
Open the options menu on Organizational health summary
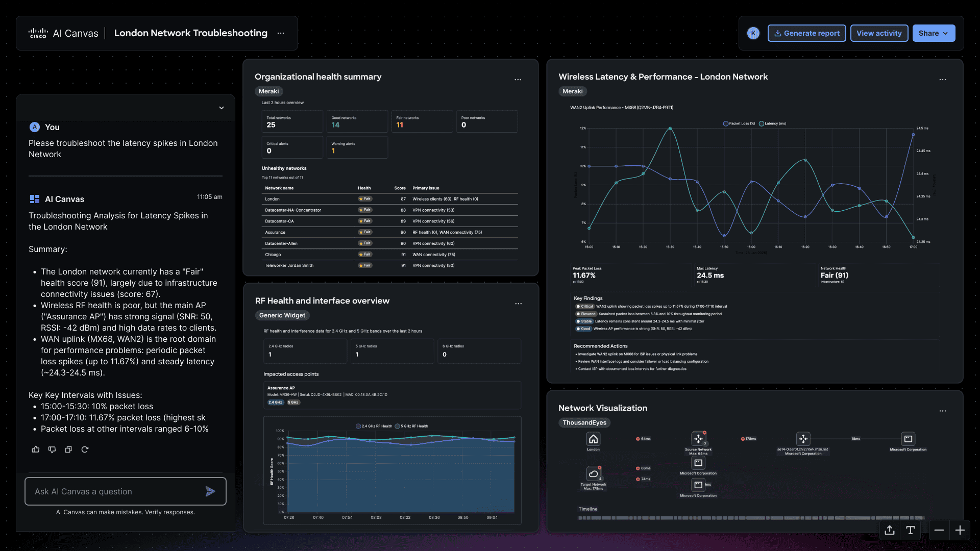[x=518, y=80]
